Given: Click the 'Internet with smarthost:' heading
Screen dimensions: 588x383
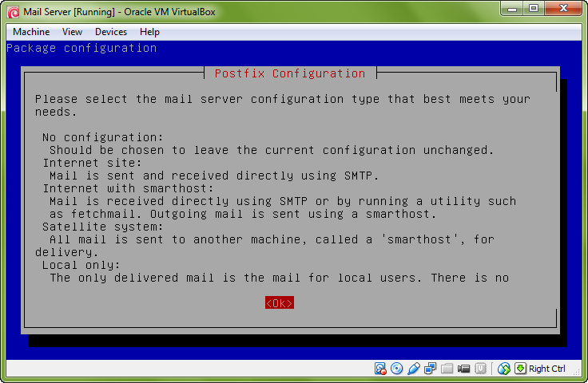Looking at the screenshot, I should (x=128, y=188).
